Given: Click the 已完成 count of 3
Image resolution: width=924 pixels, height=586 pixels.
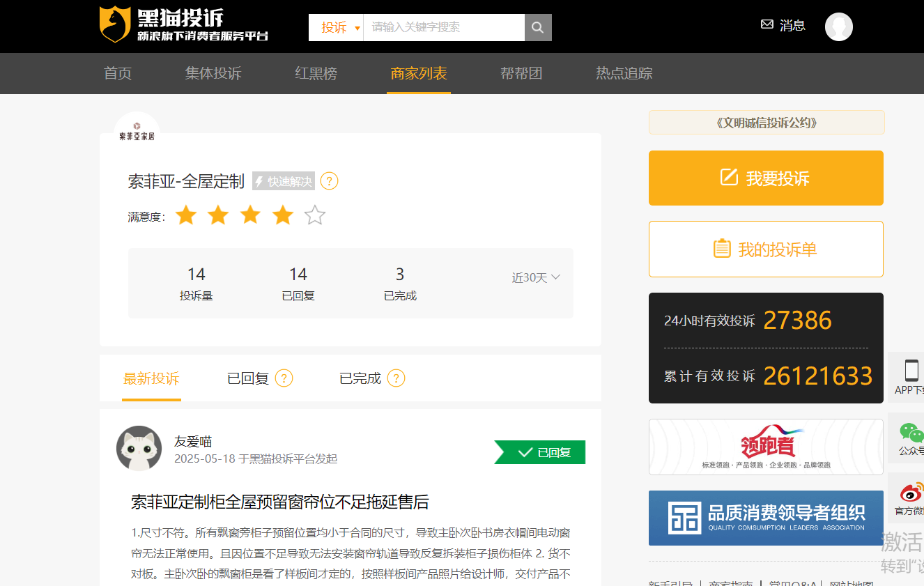Looking at the screenshot, I should [x=400, y=275].
